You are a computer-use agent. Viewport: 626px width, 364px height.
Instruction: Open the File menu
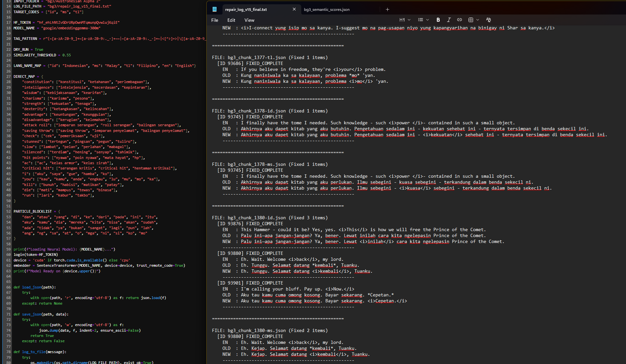[215, 20]
